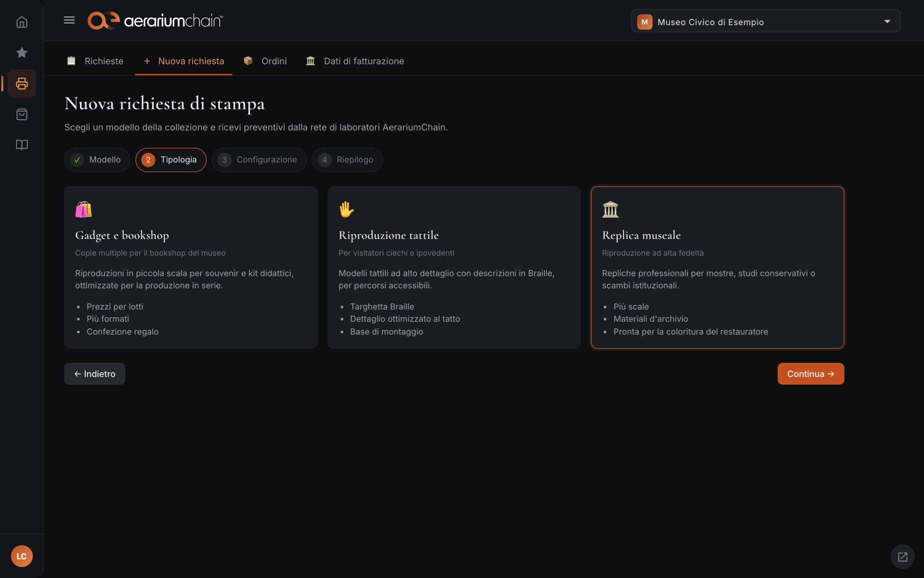Open the LC user avatar
Image resolution: width=924 pixels, height=578 pixels.
click(22, 556)
